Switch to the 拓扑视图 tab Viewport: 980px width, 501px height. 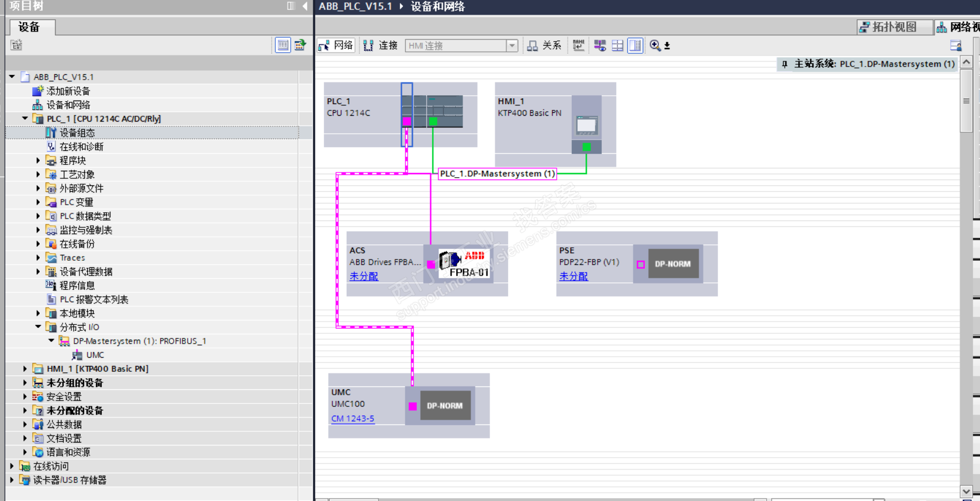click(895, 27)
